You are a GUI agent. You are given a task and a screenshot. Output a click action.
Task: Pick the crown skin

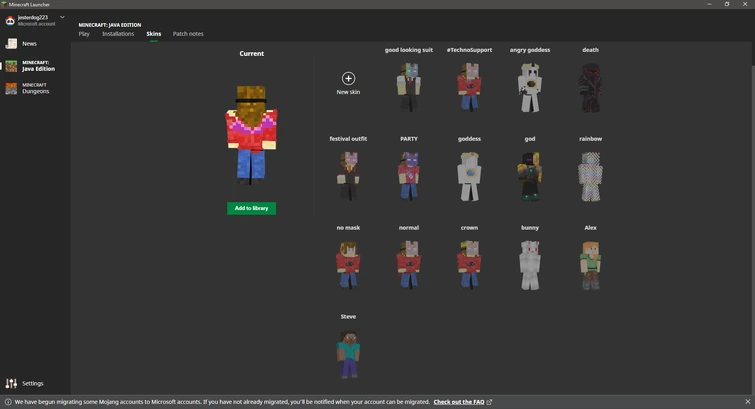469,265
